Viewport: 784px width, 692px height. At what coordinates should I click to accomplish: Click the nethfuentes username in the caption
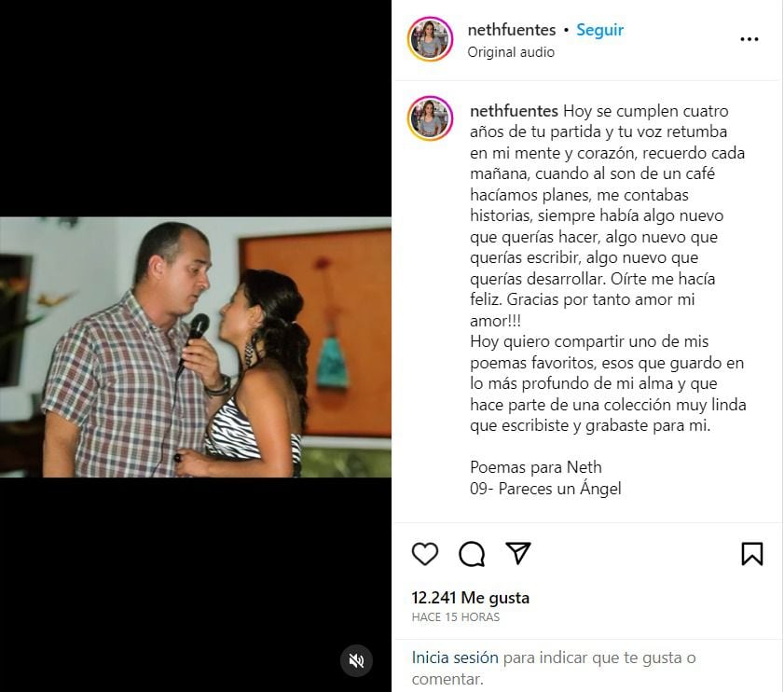tap(514, 111)
